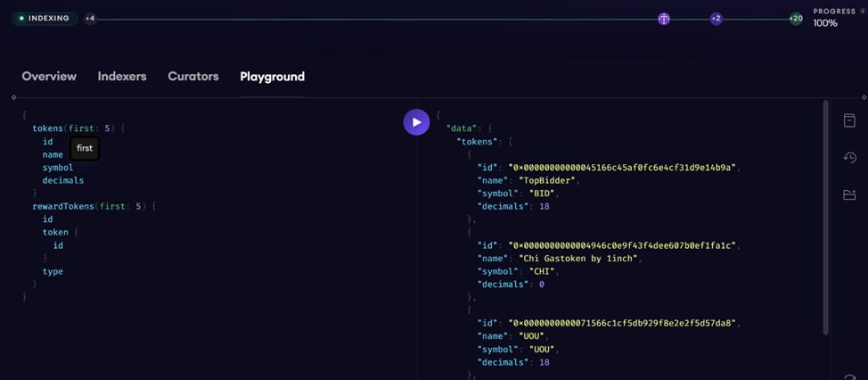
Task: Open the query history icon
Action: (849, 158)
